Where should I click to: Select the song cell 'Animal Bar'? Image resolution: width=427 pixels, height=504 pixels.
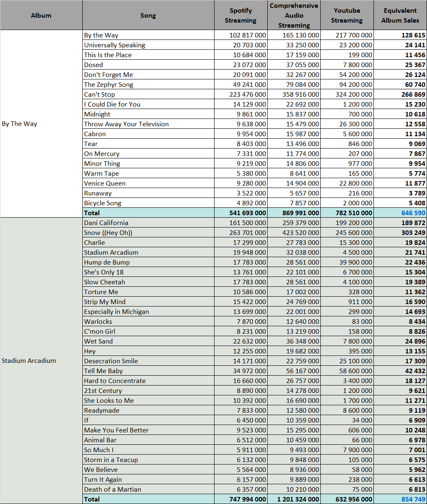tap(148, 440)
